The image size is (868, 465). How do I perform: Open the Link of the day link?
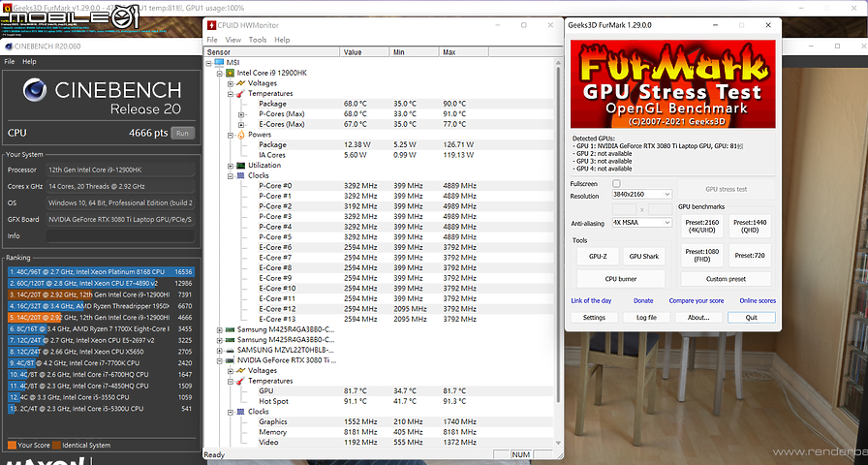pyautogui.click(x=591, y=300)
